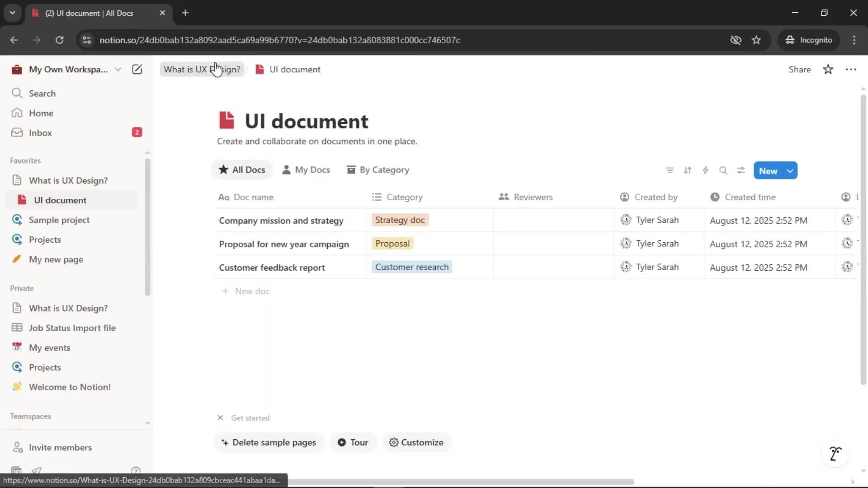
Task: Open browser tab search dropdown
Action: (13, 13)
